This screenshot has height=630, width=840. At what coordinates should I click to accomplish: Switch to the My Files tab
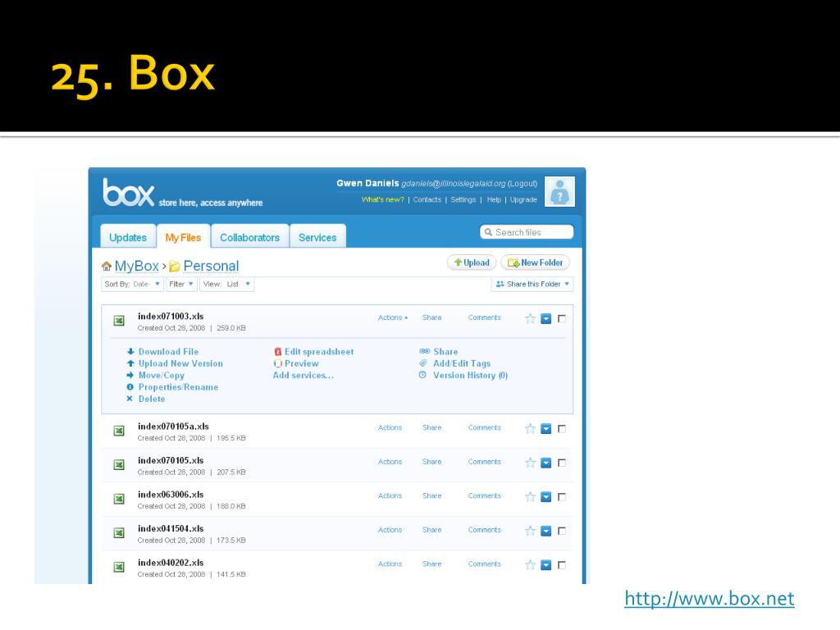click(183, 236)
